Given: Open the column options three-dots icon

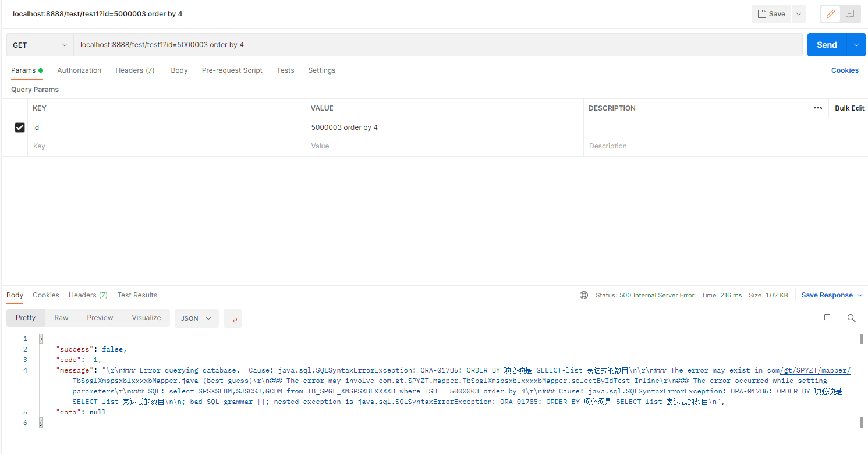Looking at the screenshot, I should (818, 108).
